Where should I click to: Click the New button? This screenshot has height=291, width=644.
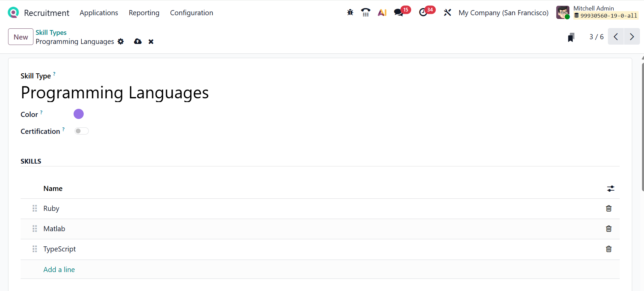coord(21,37)
